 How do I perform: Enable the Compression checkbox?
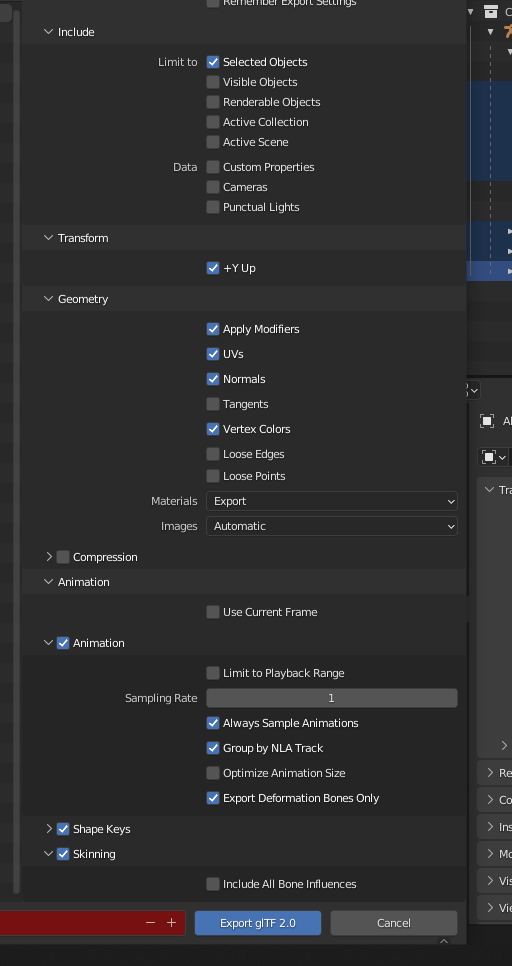pyautogui.click(x=63, y=557)
